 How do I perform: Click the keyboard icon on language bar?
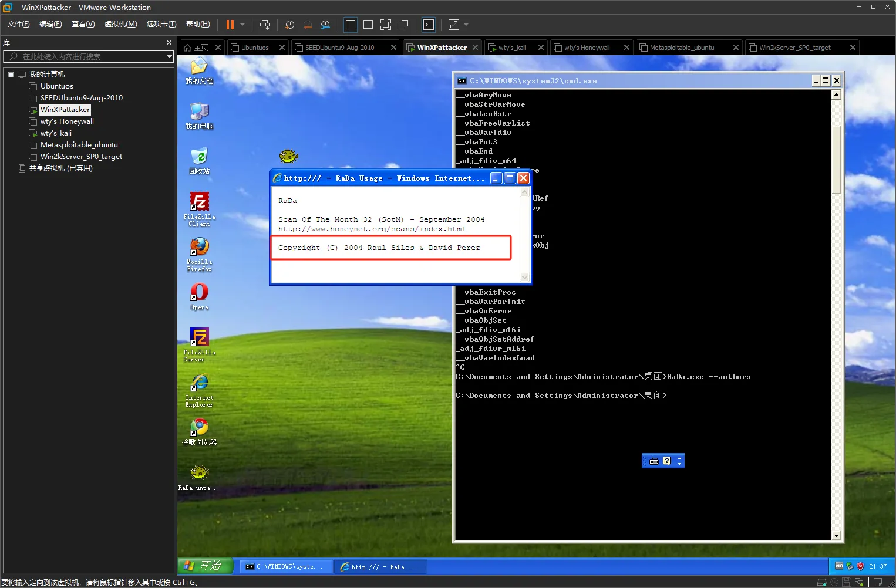click(x=654, y=461)
